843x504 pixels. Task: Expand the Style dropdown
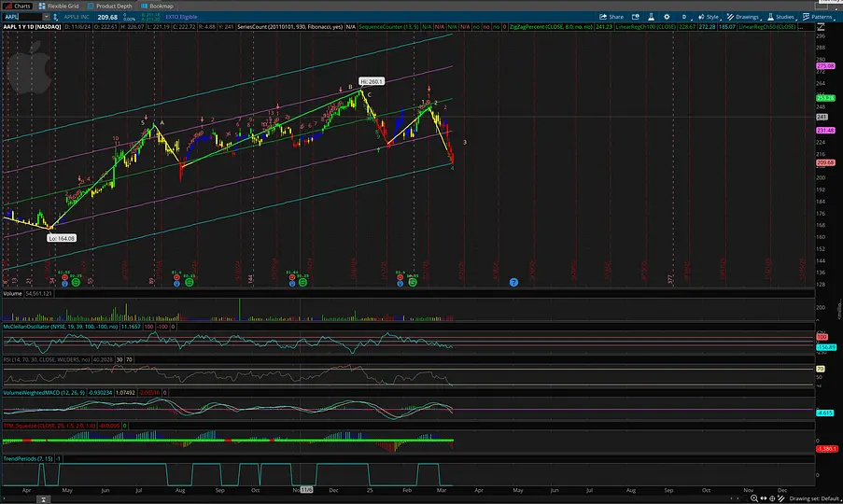click(x=710, y=17)
